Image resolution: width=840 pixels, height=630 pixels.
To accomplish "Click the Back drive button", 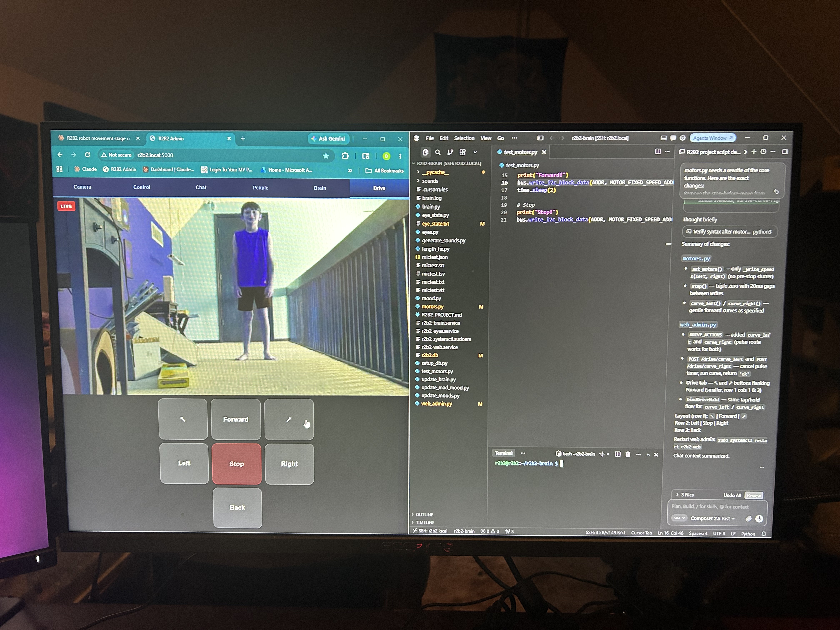I will tap(237, 508).
